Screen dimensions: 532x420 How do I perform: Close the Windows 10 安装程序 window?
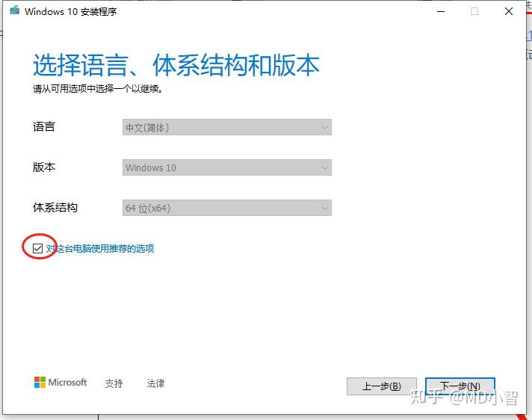(509, 11)
